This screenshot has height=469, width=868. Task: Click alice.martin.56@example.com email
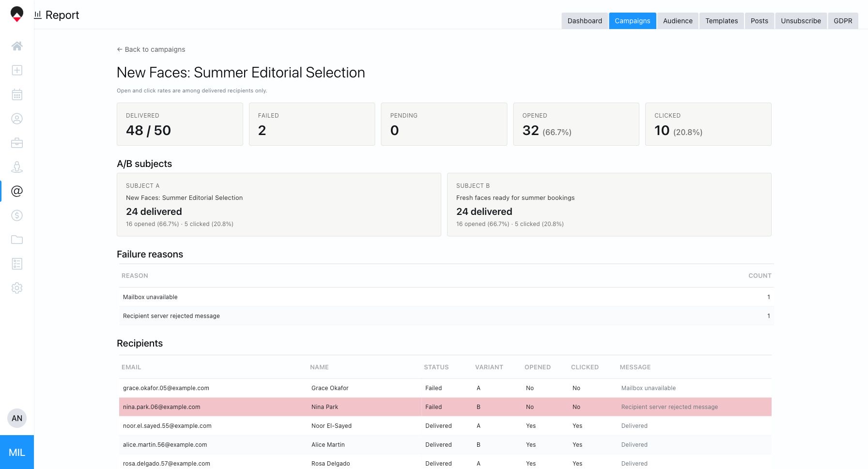coord(165,445)
